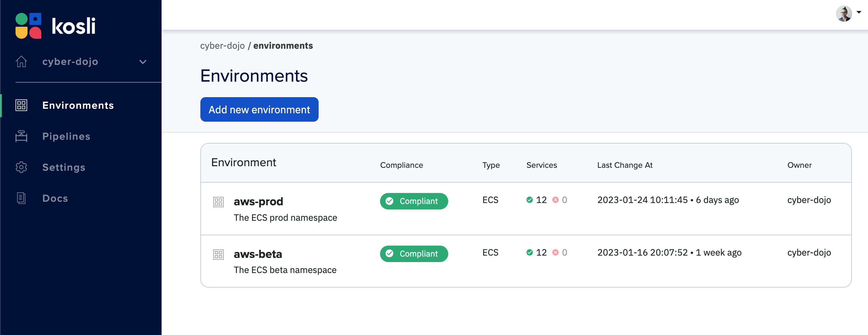The image size is (868, 335).
Task: Click the Environment column header
Action: pyautogui.click(x=243, y=163)
